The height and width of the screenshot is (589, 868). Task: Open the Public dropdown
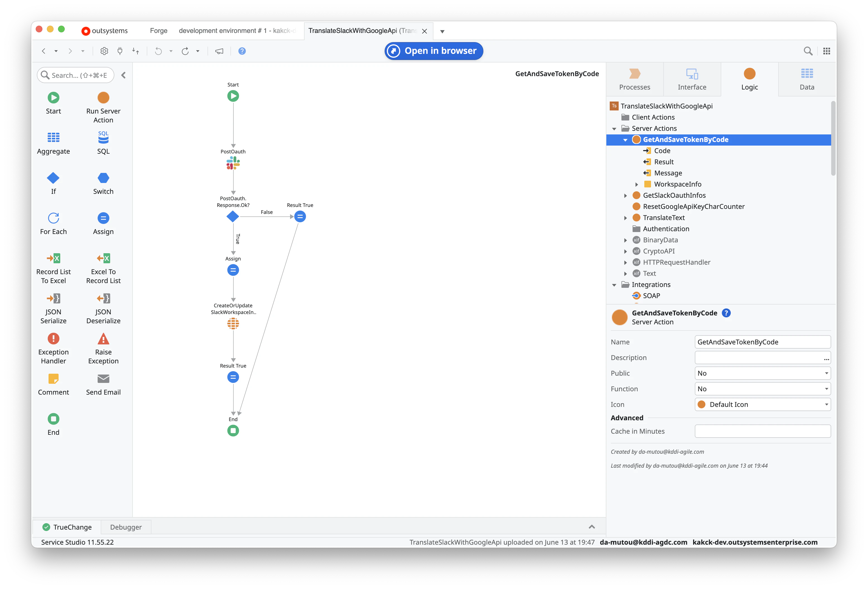click(x=762, y=373)
